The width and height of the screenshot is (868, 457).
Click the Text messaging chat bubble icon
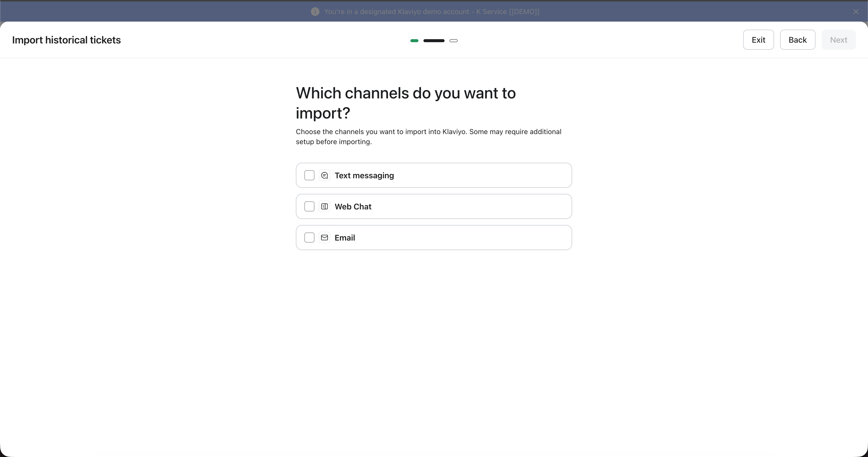tap(324, 176)
